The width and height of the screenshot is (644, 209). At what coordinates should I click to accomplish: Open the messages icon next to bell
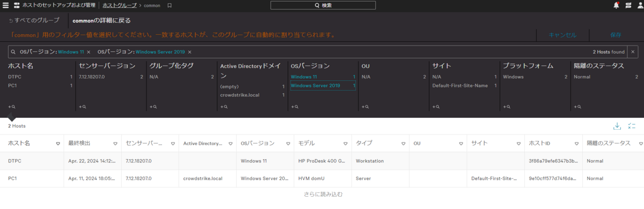coord(628,5)
